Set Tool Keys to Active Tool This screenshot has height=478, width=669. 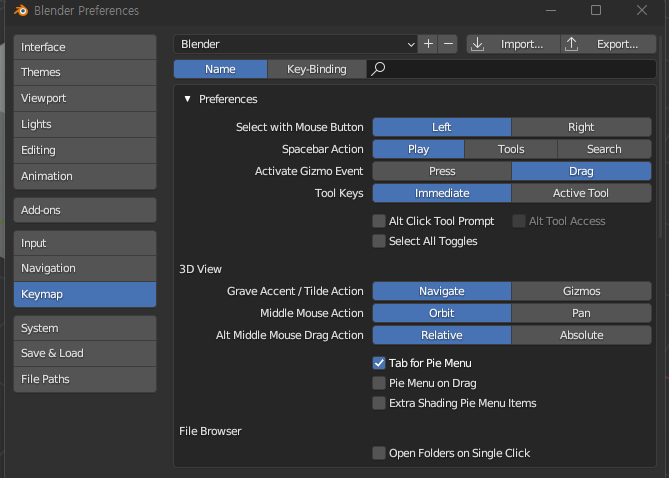point(581,193)
